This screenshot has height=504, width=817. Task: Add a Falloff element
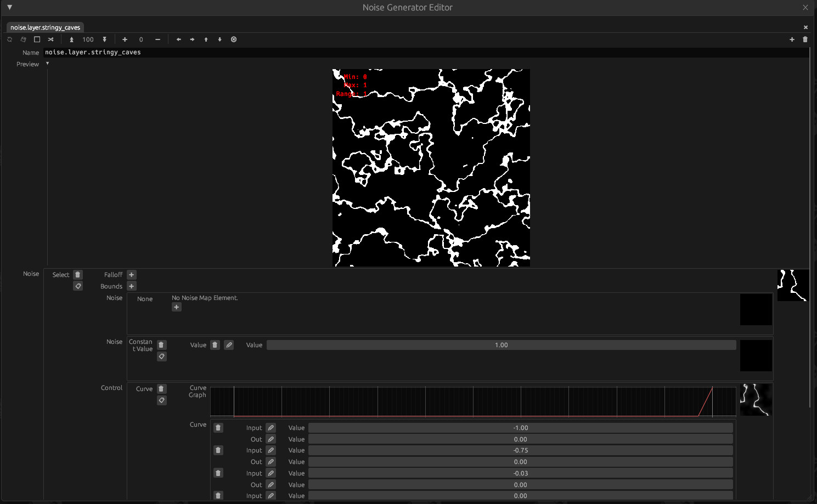(132, 275)
